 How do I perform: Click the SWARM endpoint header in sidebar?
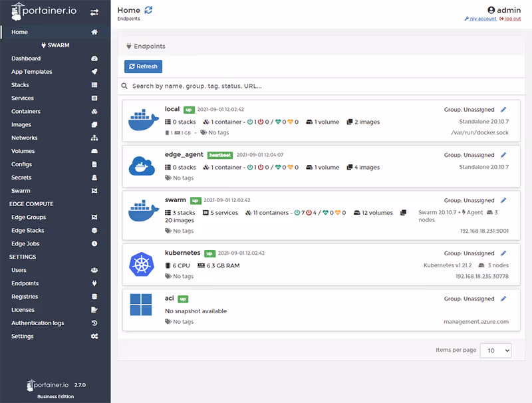(x=55, y=45)
